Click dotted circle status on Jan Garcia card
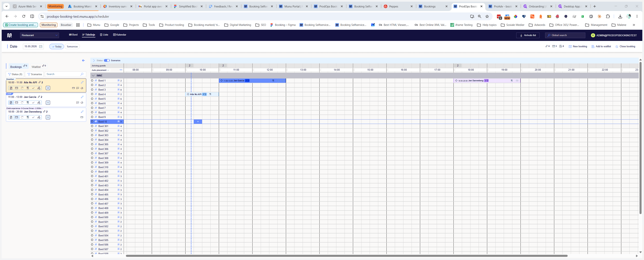644x260 pixels. pyautogui.click(x=22, y=102)
